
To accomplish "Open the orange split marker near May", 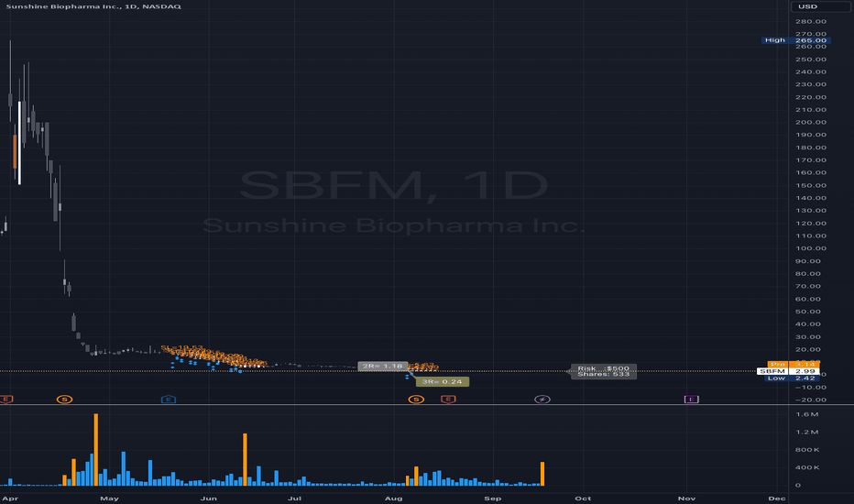I will 64,400.
